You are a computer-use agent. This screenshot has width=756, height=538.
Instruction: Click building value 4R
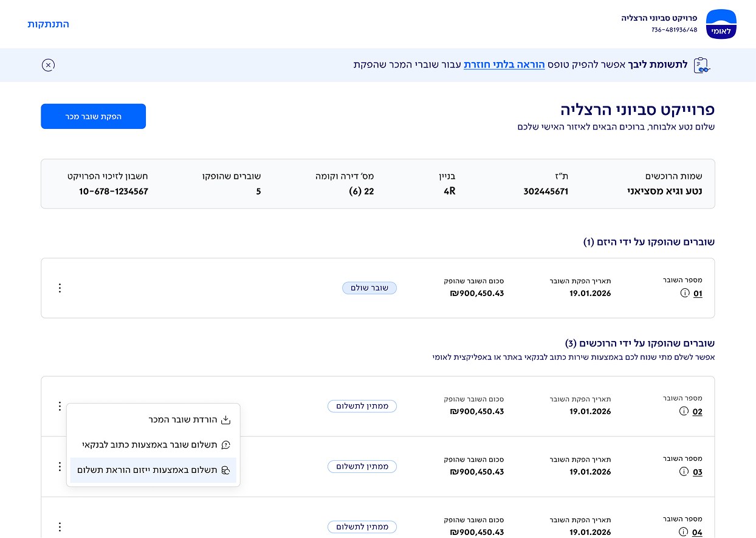450,191
